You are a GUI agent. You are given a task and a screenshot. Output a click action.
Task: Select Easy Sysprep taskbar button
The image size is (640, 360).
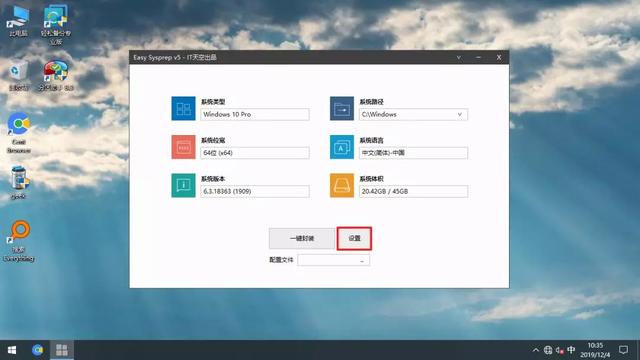[x=62, y=350]
